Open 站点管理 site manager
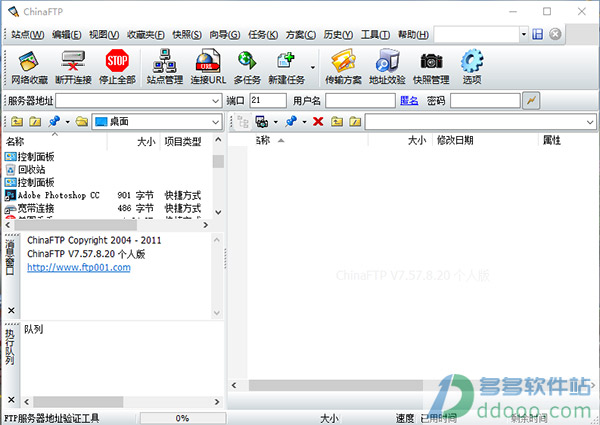Screen dimensions: 600x425 pos(165,68)
